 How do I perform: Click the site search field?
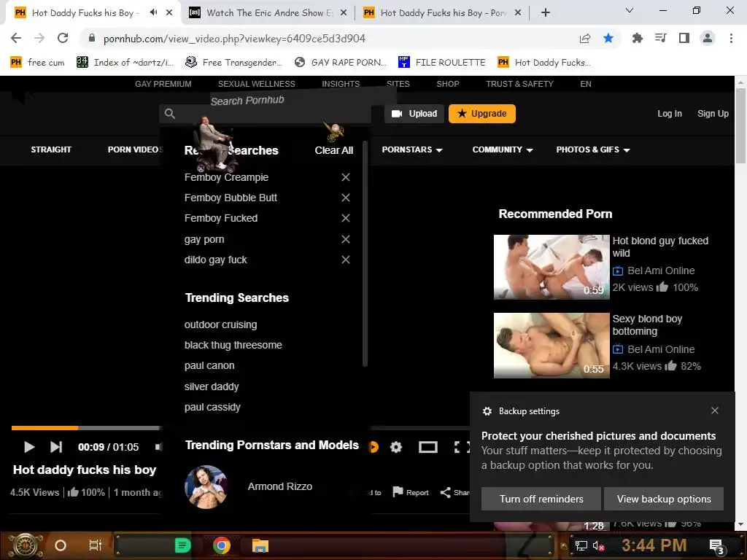click(266, 113)
